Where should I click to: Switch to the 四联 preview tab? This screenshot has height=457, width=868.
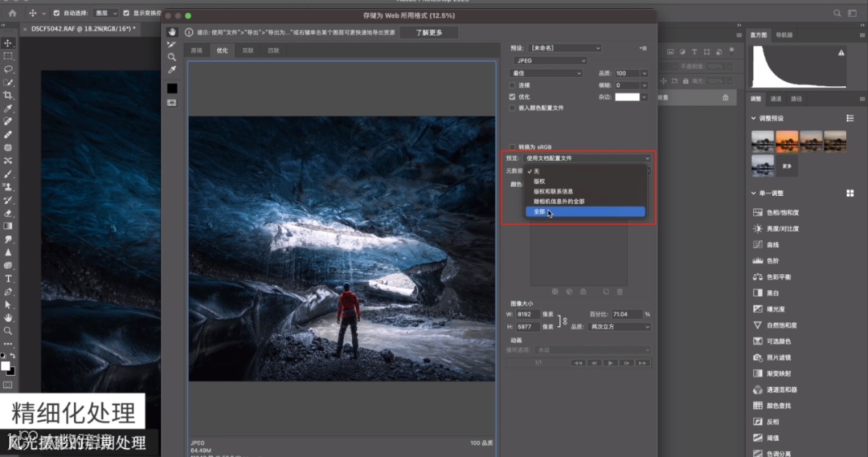[273, 51]
